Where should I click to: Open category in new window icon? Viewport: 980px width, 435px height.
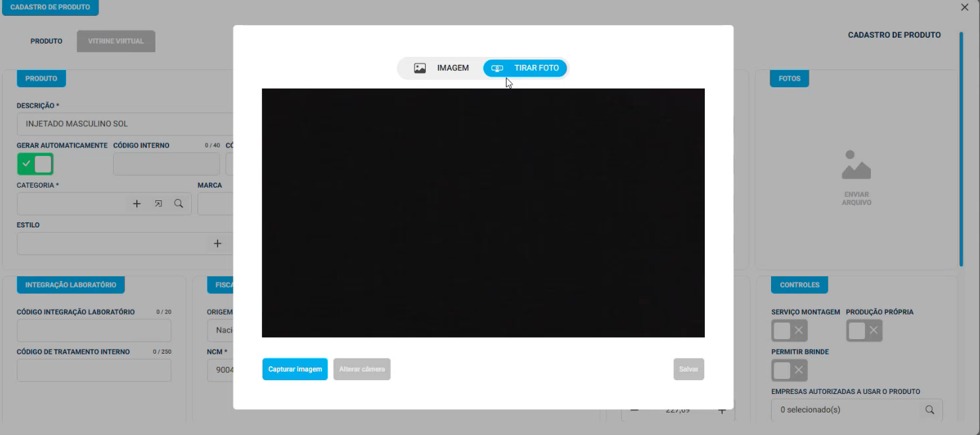158,204
